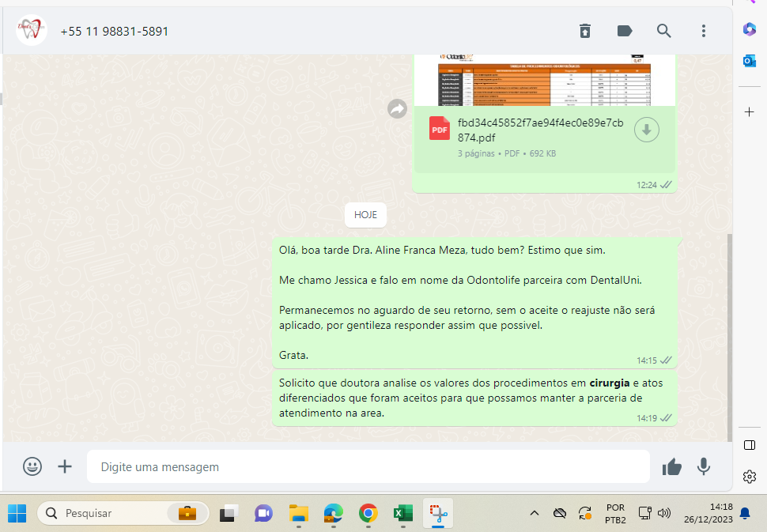Click the message sent at 14:15
The width and height of the screenshot is (767, 532).
coord(474,303)
